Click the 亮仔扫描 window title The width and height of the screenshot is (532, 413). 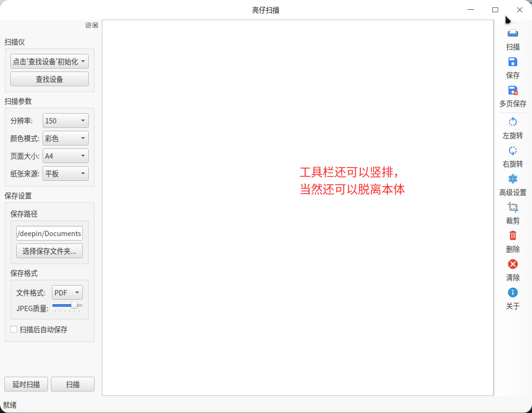(266, 10)
